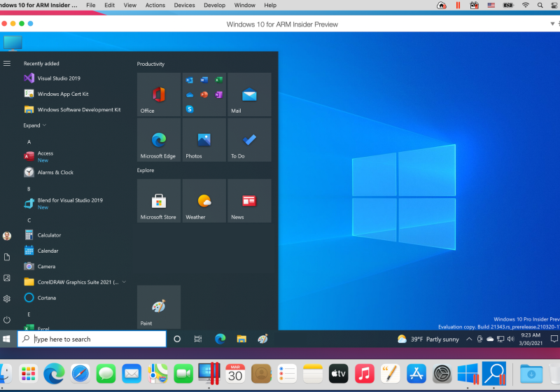Click the Type here to search box
Viewport: 560px width, 392px height.
click(x=92, y=339)
